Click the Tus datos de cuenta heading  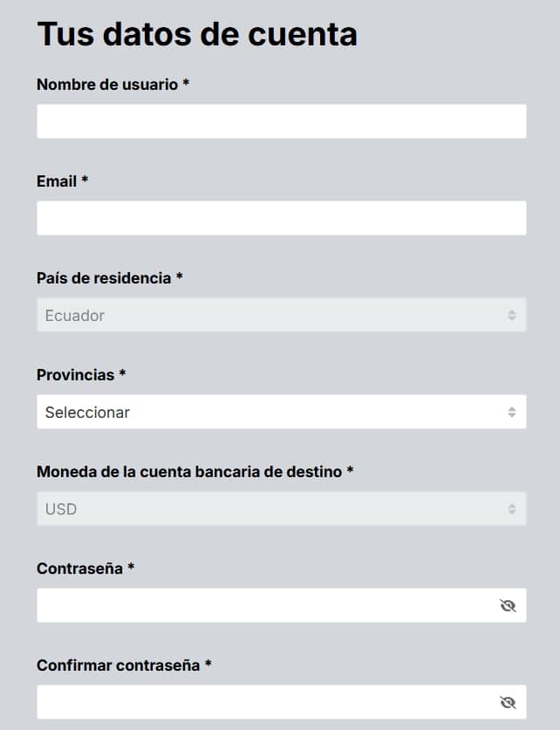point(196,35)
